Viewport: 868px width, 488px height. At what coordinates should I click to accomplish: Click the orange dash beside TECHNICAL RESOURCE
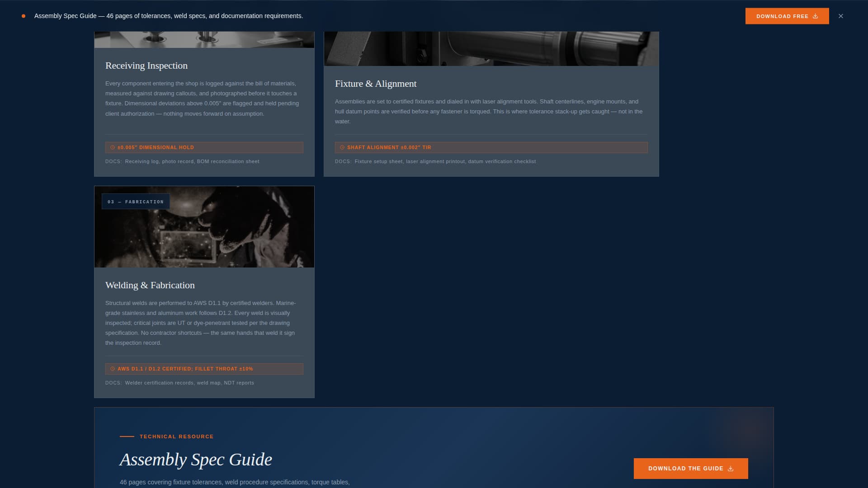126,436
